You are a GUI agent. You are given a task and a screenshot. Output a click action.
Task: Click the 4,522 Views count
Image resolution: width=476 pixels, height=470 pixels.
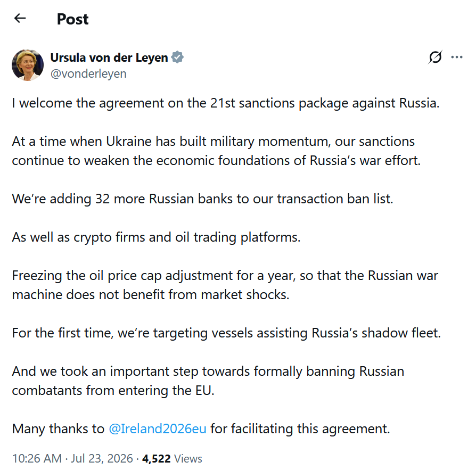172,458
